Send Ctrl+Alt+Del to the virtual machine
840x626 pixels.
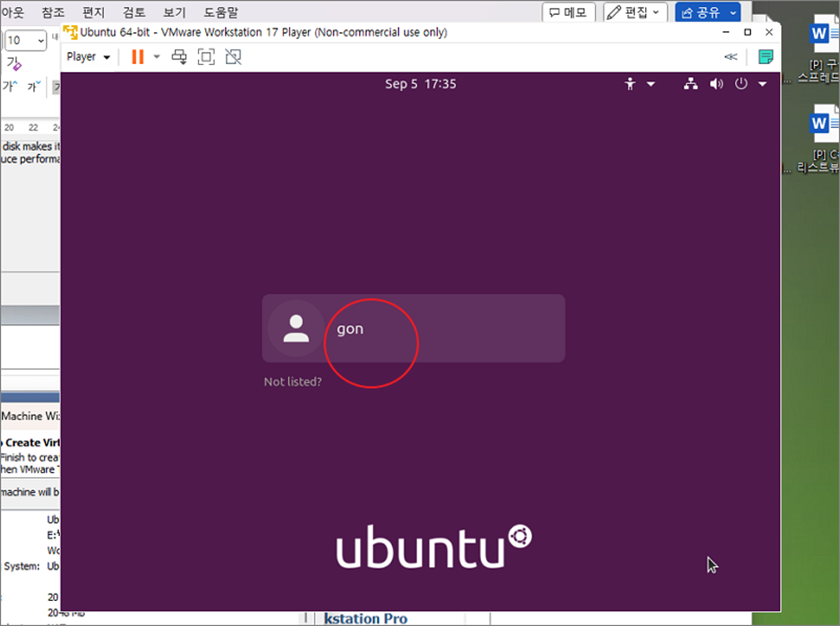pos(179,57)
